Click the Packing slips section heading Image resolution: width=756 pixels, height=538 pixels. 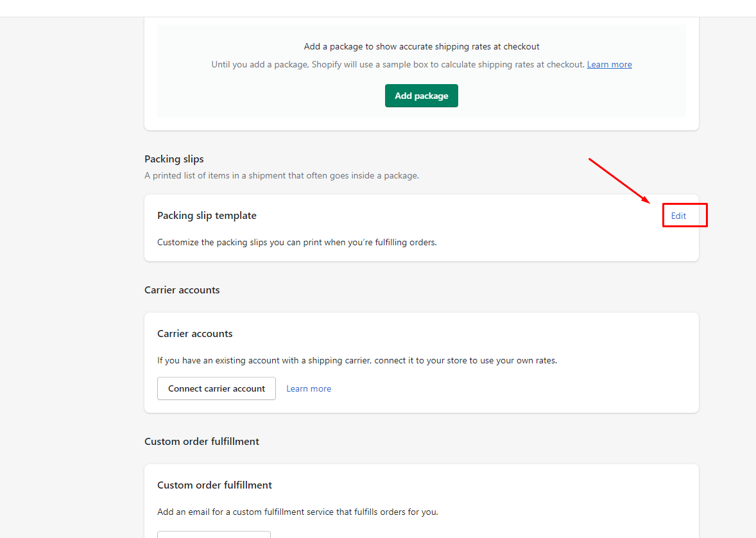pos(174,159)
